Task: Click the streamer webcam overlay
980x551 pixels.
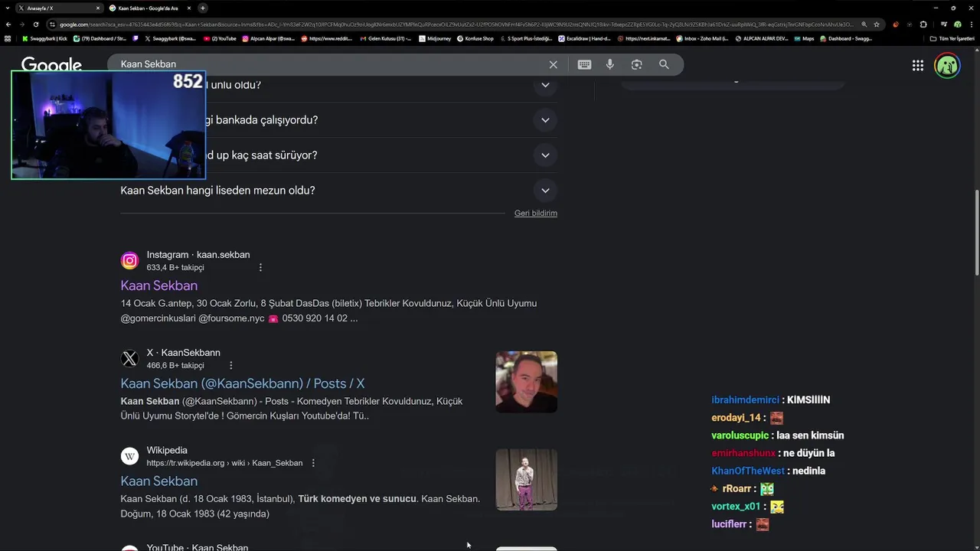Action: (108, 125)
